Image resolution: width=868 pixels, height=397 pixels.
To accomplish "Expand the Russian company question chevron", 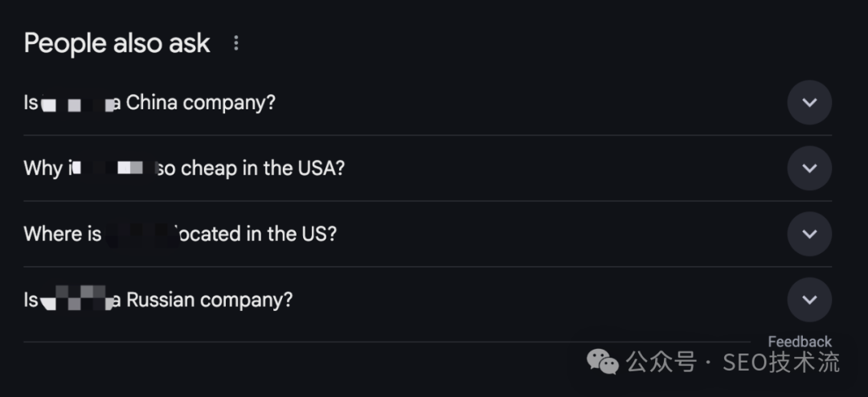I will click(x=809, y=300).
